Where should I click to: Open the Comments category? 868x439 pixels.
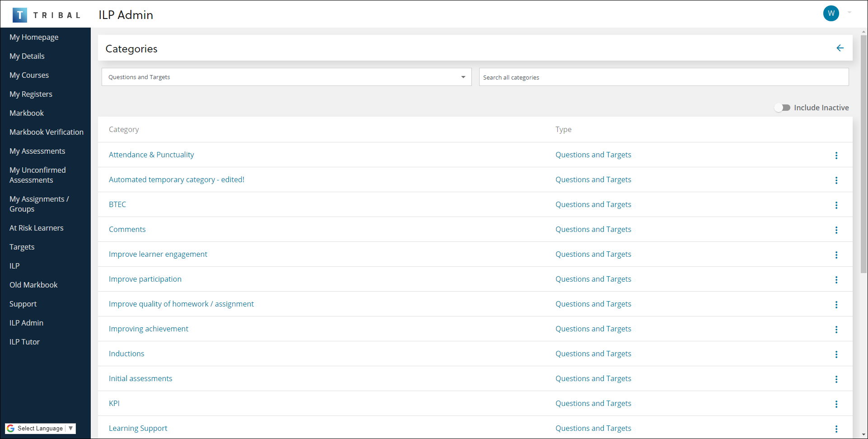click(127, 229)
